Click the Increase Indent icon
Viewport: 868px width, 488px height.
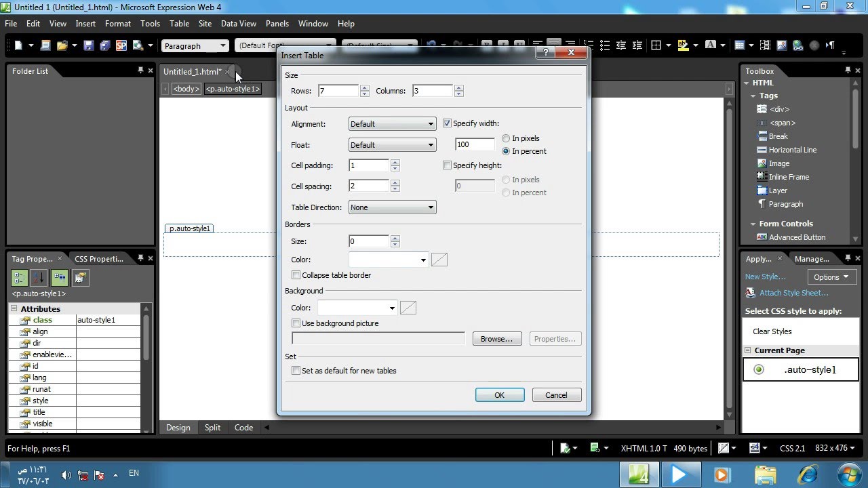tap(637, 45)
